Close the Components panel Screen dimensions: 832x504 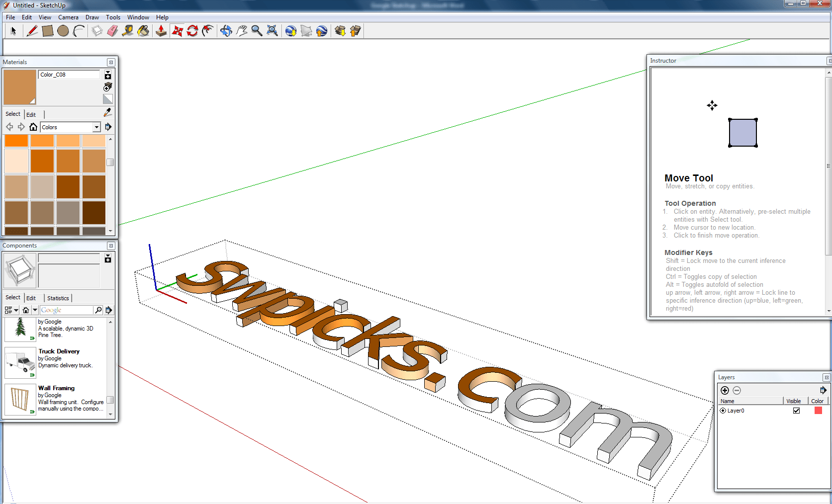111,246
